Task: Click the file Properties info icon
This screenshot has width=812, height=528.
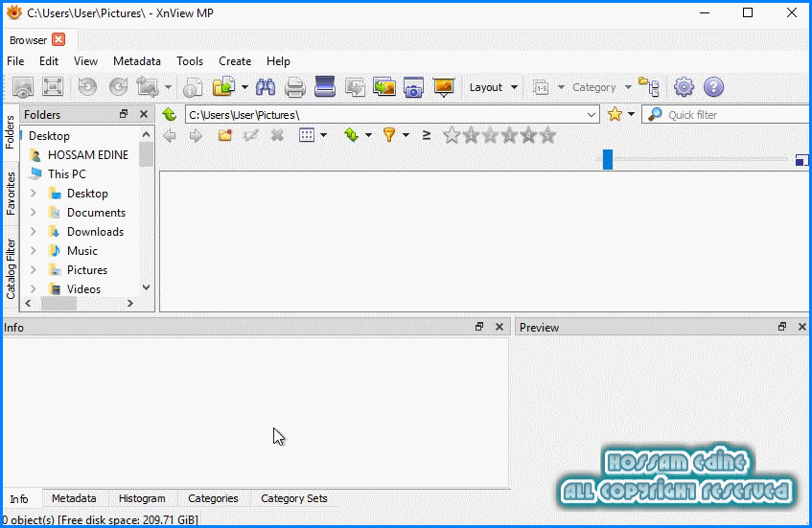Action: 193,87
